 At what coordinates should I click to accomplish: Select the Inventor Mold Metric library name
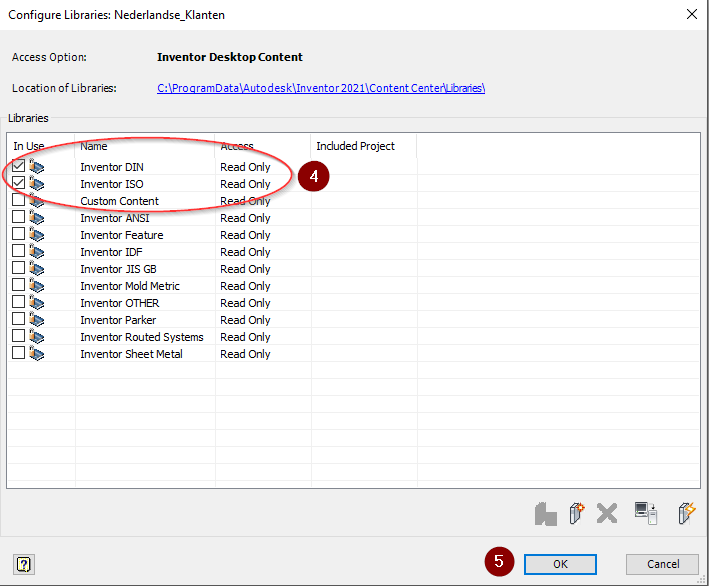pyautogui.click(x=130, y=286)
